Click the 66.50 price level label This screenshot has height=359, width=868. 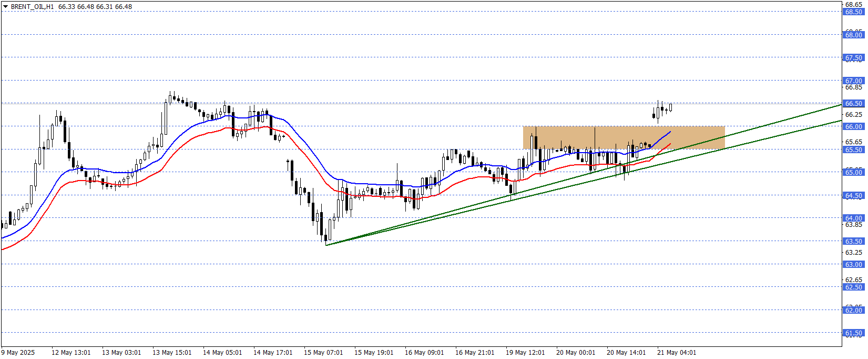[x=853, y=104]
